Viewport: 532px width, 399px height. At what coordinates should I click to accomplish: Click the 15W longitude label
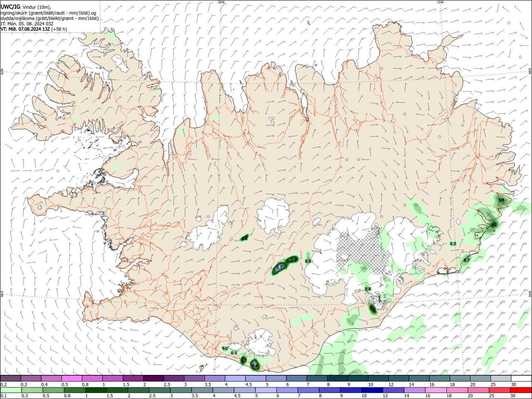tap(440, 2)
